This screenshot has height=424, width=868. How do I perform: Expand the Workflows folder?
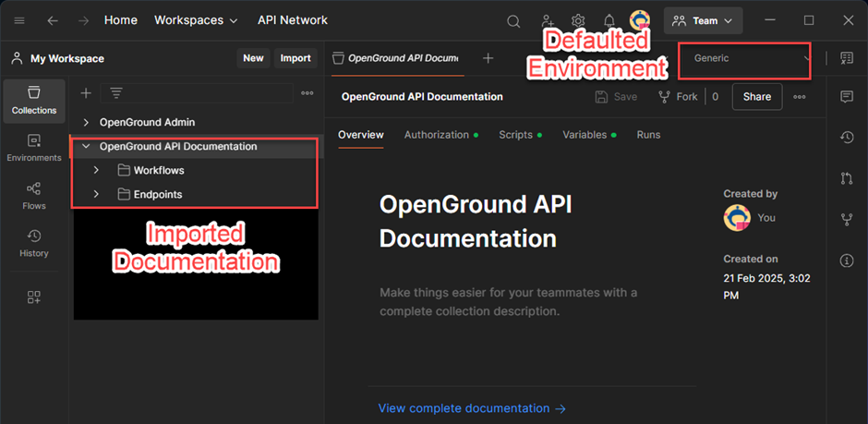point(96,171)
